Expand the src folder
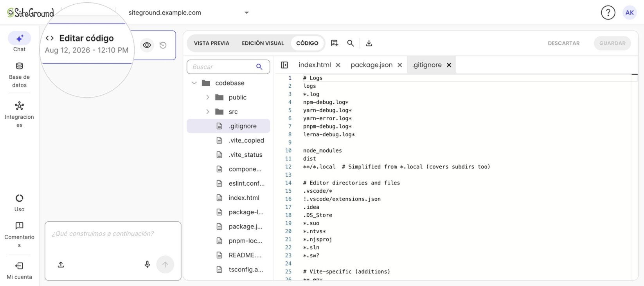This screenshot has height=286, width=644. click(x=208, y=112)
